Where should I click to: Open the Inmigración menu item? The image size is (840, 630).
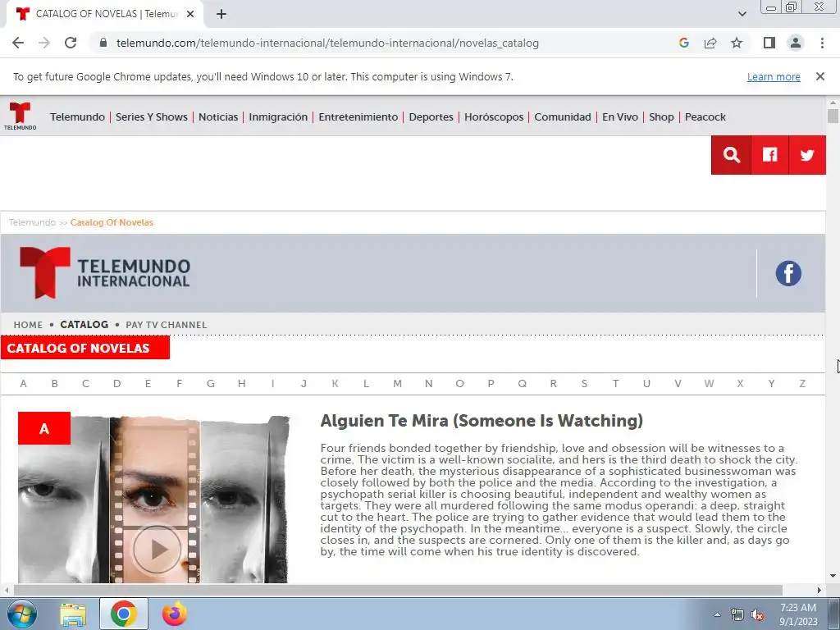coord(278,116)
